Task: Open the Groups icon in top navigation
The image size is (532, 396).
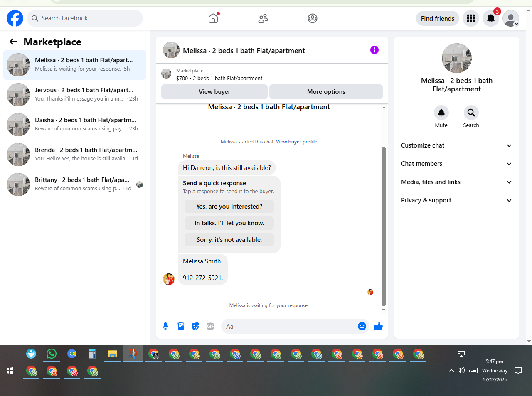Action: 313,18
